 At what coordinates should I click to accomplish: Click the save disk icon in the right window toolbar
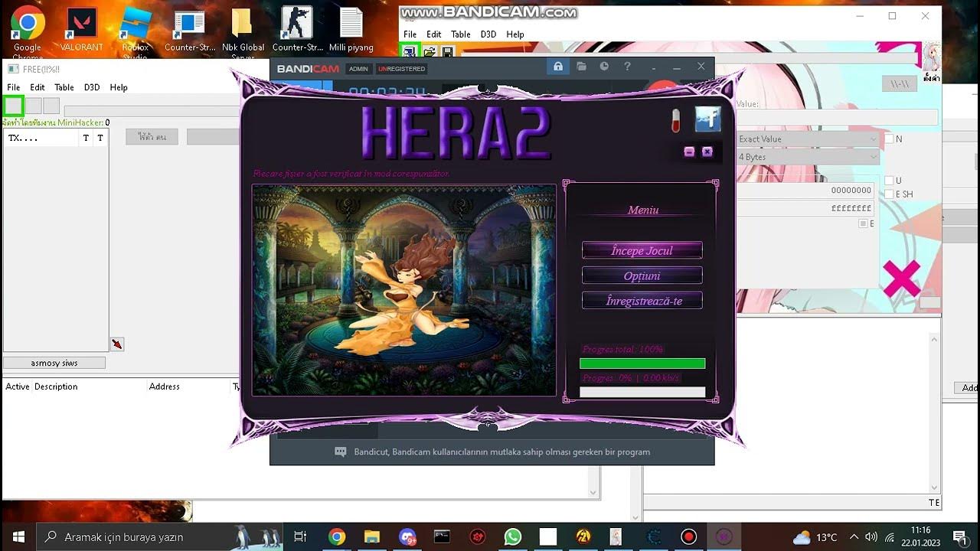(x=448, y=51)
